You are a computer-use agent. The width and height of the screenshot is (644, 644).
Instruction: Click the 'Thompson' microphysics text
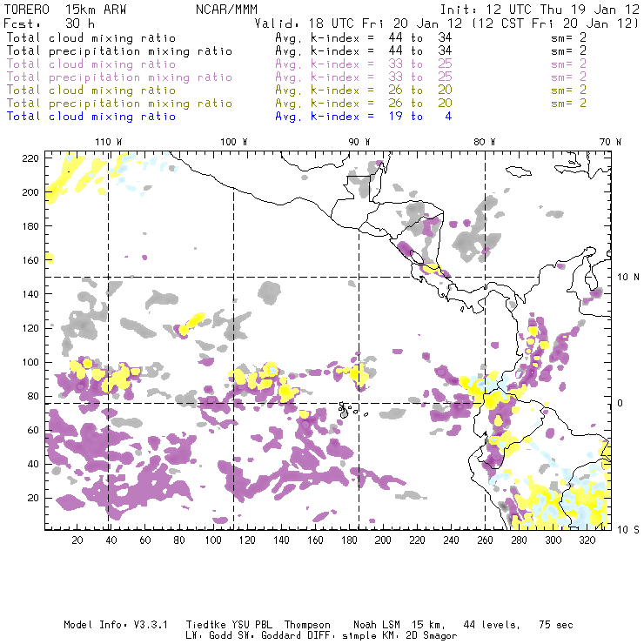[x=307, y=625]
